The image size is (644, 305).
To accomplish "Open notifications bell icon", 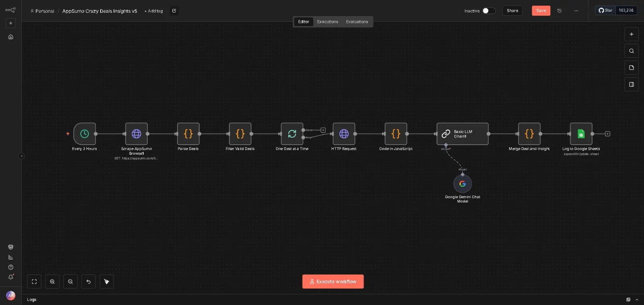I will pos(11,277).
